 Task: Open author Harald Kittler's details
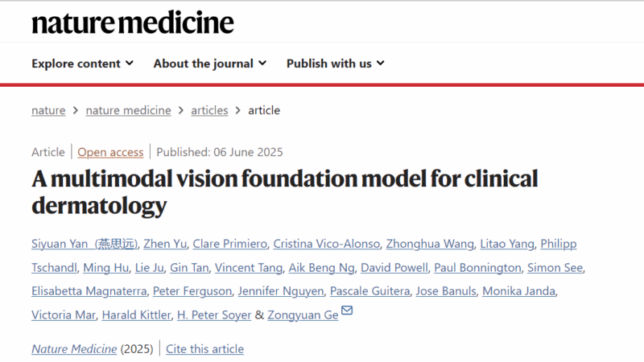click(136, 315)
